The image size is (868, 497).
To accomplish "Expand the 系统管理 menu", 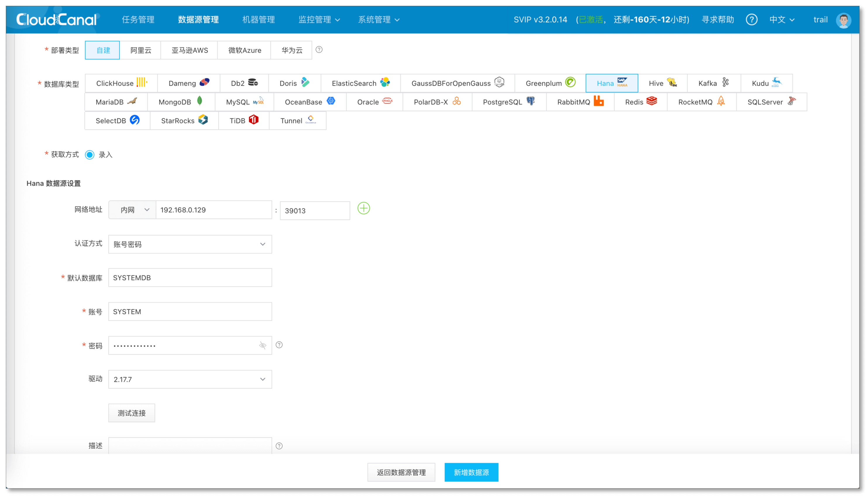I will (378, 20).
